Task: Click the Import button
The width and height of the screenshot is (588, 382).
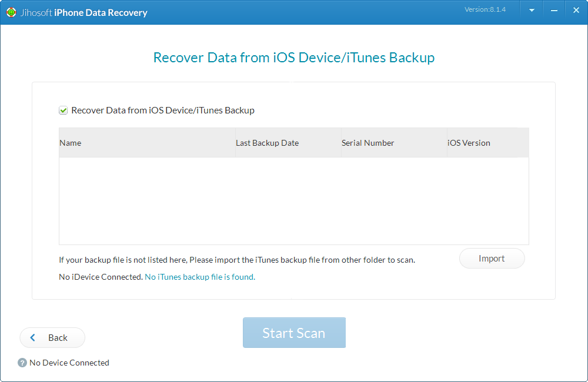Action: [492, 258]
